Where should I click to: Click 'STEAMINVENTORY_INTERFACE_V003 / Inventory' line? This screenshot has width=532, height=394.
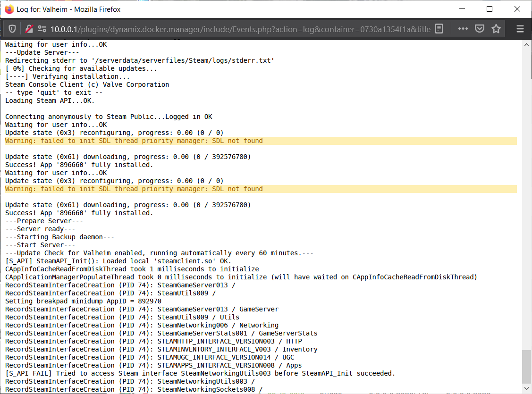click(x=161, y=350)
